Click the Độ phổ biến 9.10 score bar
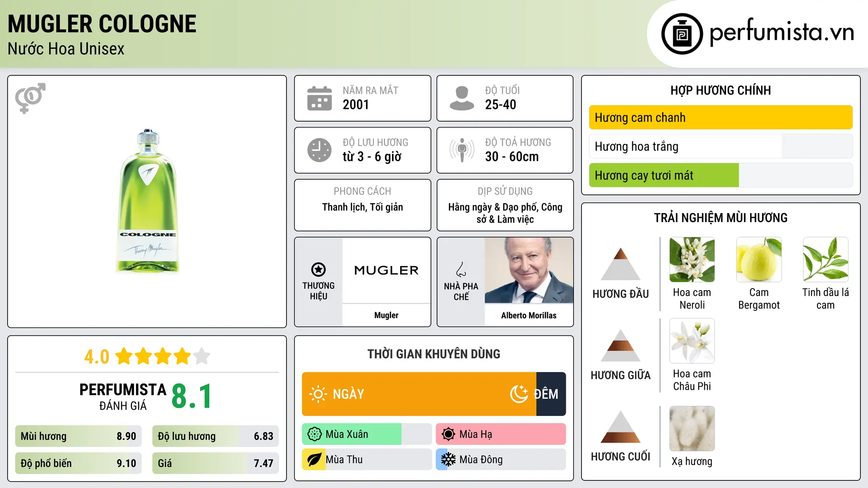 (x=78, y=463)
